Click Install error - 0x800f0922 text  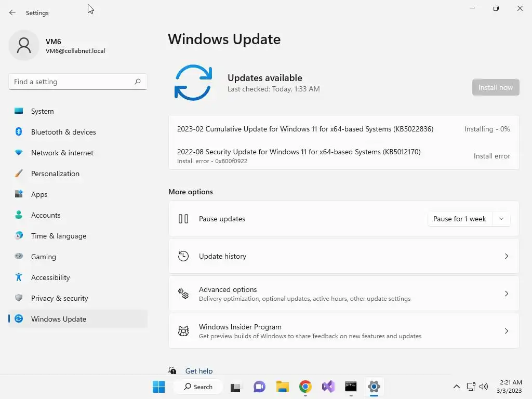point(212,161)
